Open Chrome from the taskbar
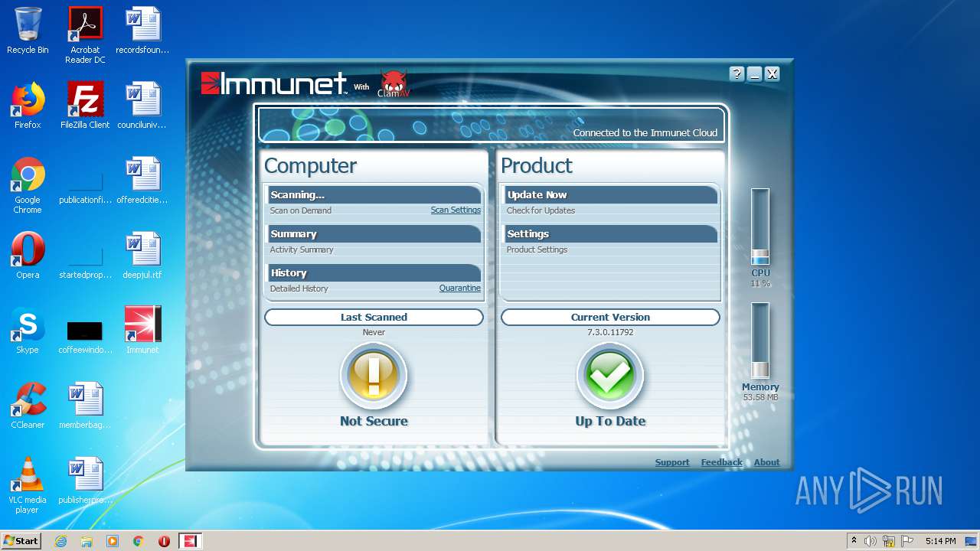 click(x=138, y=541)
